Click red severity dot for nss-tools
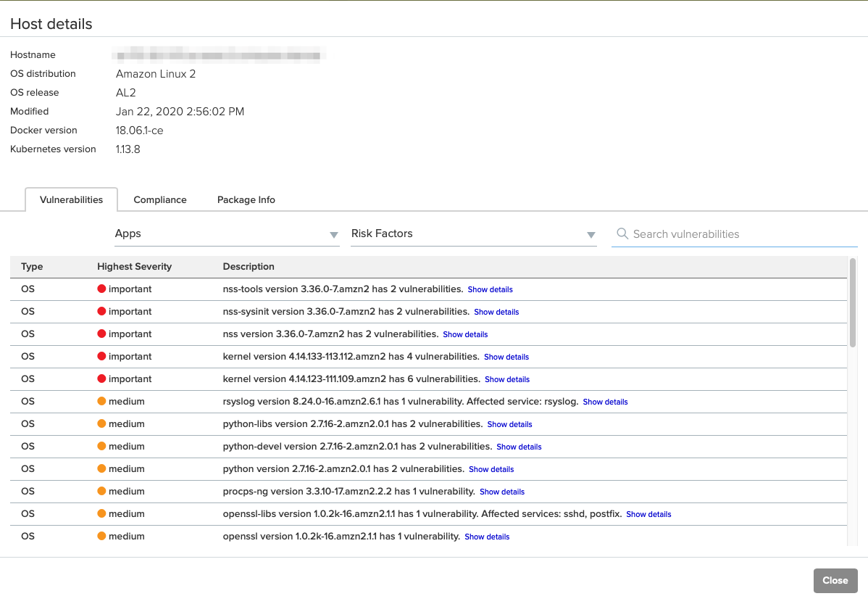The image size is (868, 604). tap(101, 289)
